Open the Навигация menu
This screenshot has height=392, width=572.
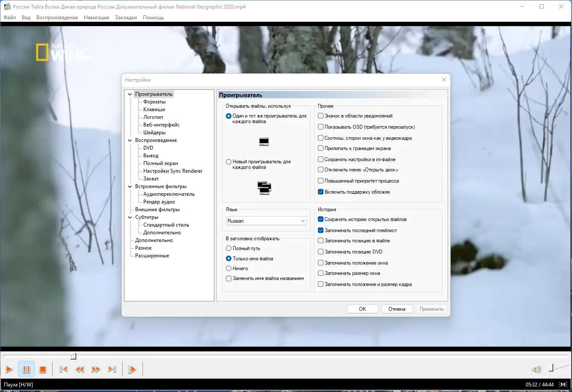point(97,18)
